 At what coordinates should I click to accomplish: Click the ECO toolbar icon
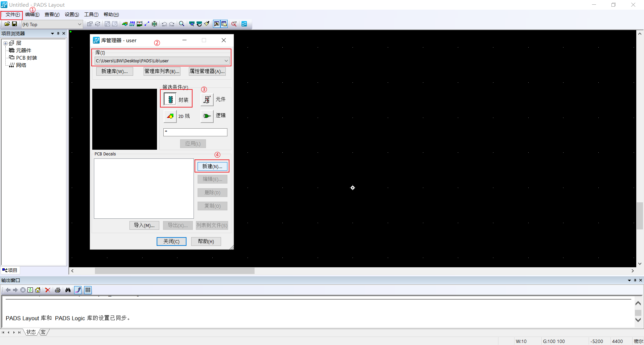click(147, 24)
